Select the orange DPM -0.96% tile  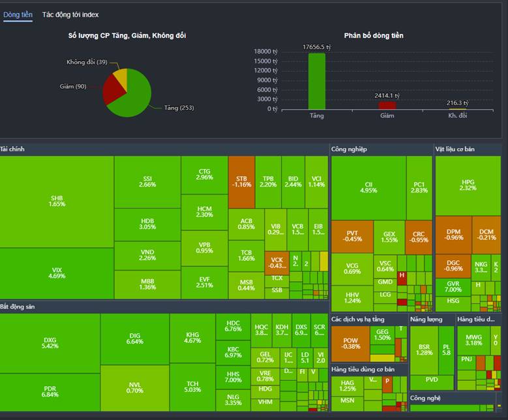pyautogui.click(x=454, y=235)
